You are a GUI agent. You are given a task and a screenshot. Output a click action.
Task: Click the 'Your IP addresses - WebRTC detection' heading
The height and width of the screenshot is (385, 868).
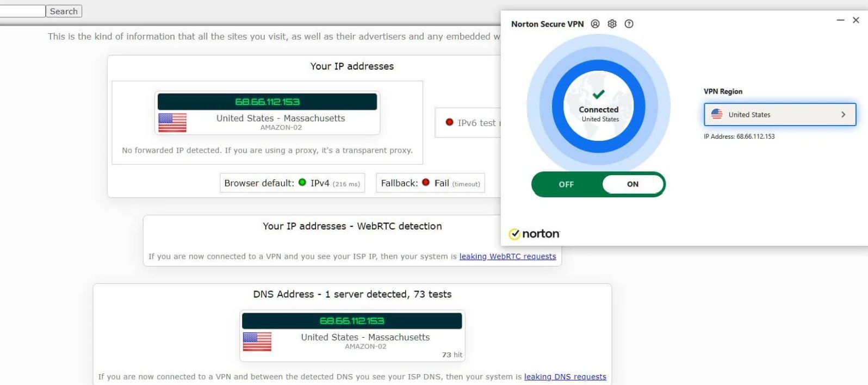352,226
